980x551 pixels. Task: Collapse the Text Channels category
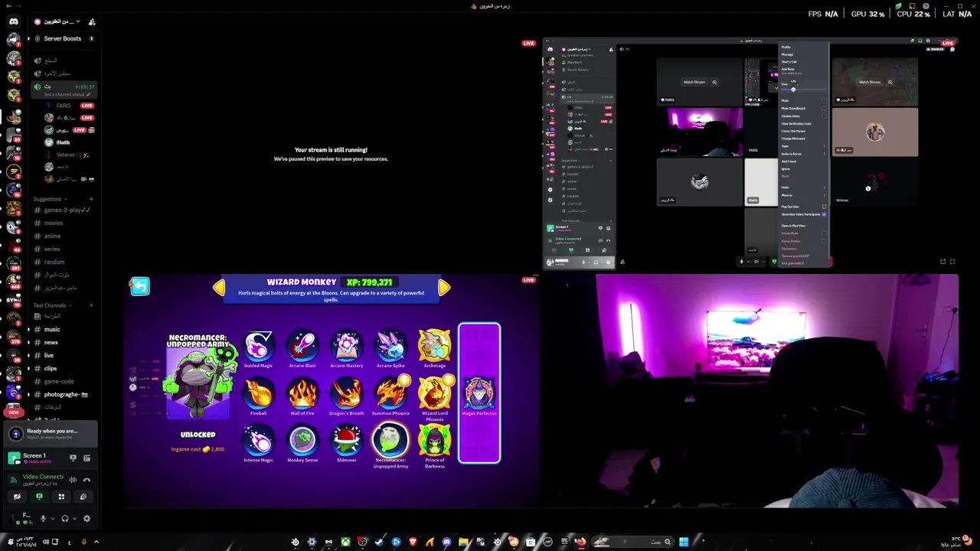[x=51, y=305]
